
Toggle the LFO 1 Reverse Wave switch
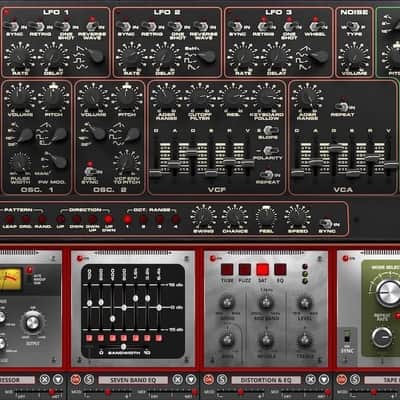[x=92, y=26]
